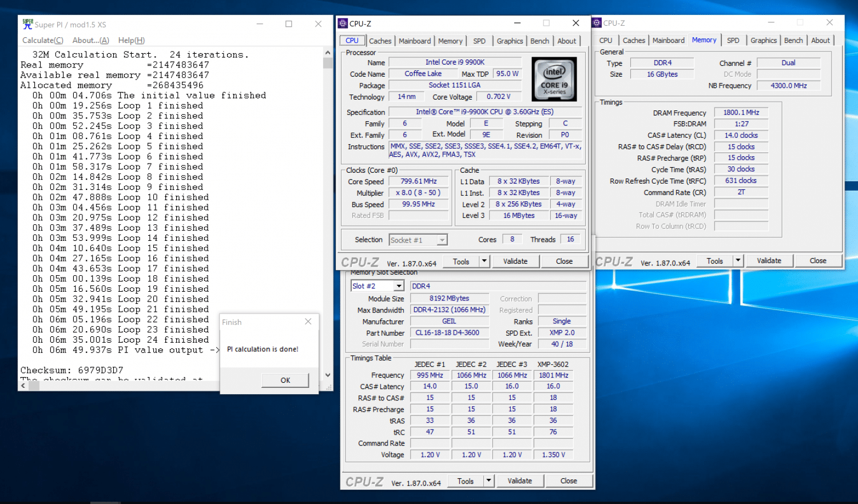858x504 pixels.
Task: Click the horizontal scrollbar left arrow in Super PI
Action: 23,386
